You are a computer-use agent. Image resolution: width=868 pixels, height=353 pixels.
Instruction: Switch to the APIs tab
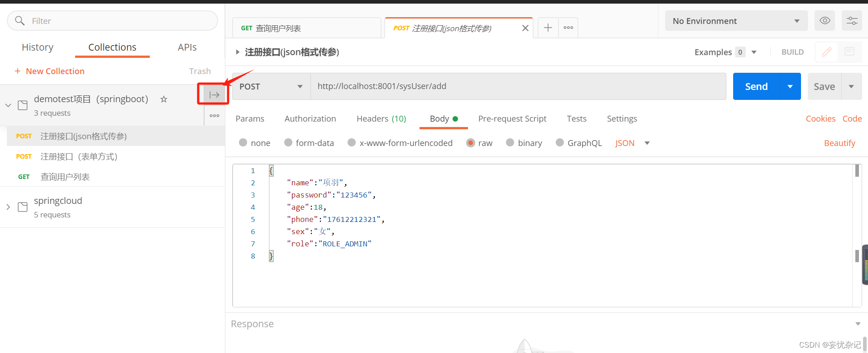[187, 47]
